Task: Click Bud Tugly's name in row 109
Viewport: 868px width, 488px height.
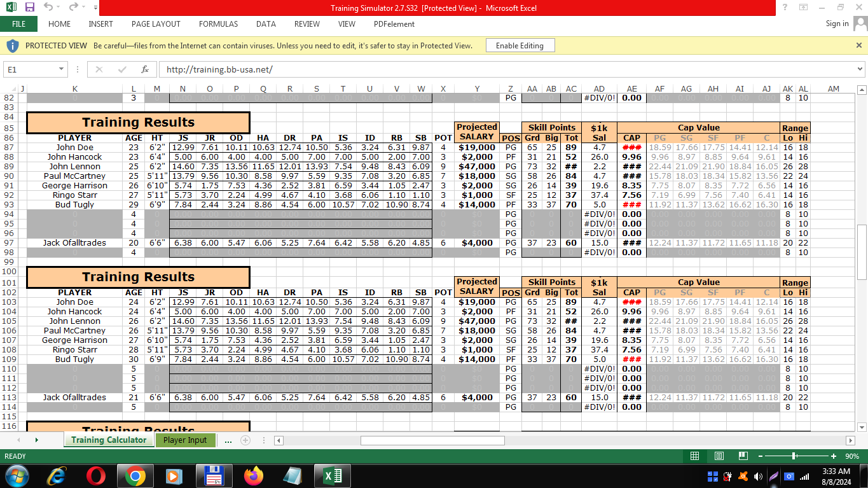Action: 75,359
